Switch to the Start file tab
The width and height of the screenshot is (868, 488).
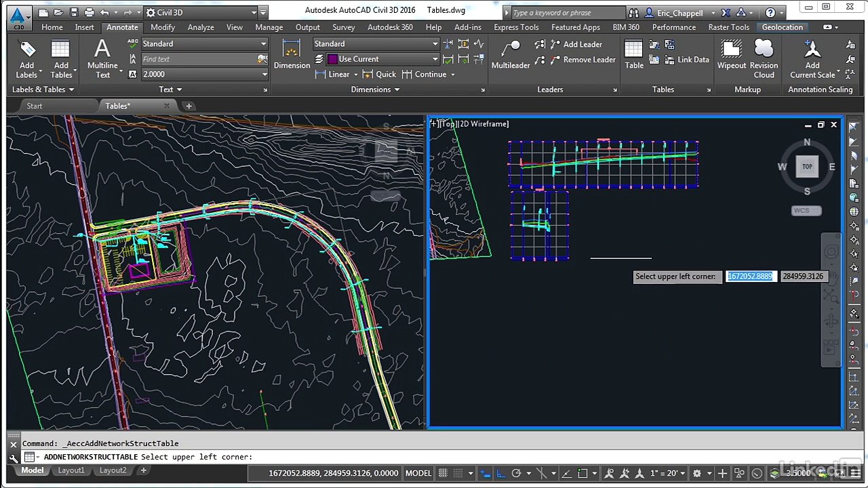click(34, 106)
